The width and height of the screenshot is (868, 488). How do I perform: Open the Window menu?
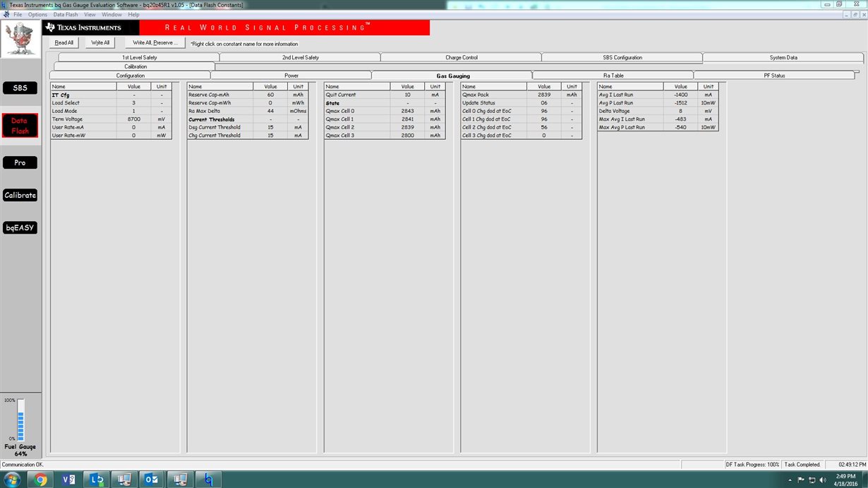pyautogui.click(x=111, y=14)
